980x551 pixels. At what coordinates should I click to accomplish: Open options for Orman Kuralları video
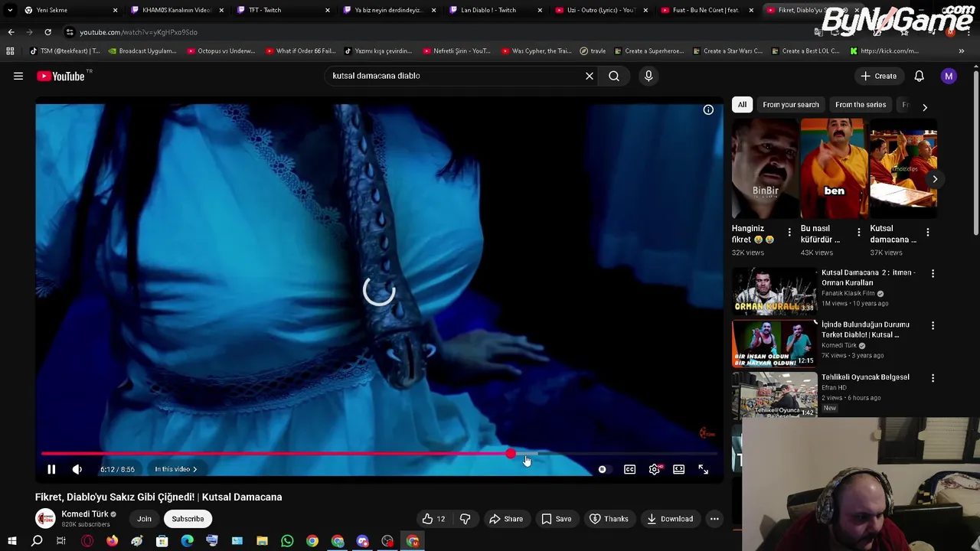coord(933,273)
